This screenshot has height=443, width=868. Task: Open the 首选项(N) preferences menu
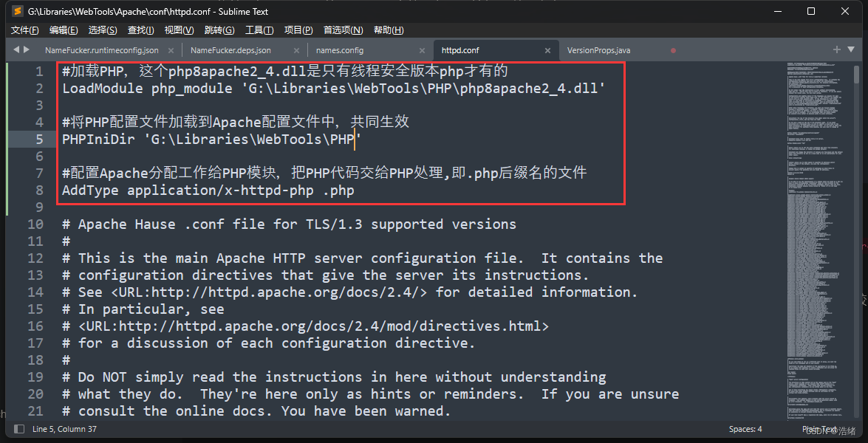click(343, 30)
